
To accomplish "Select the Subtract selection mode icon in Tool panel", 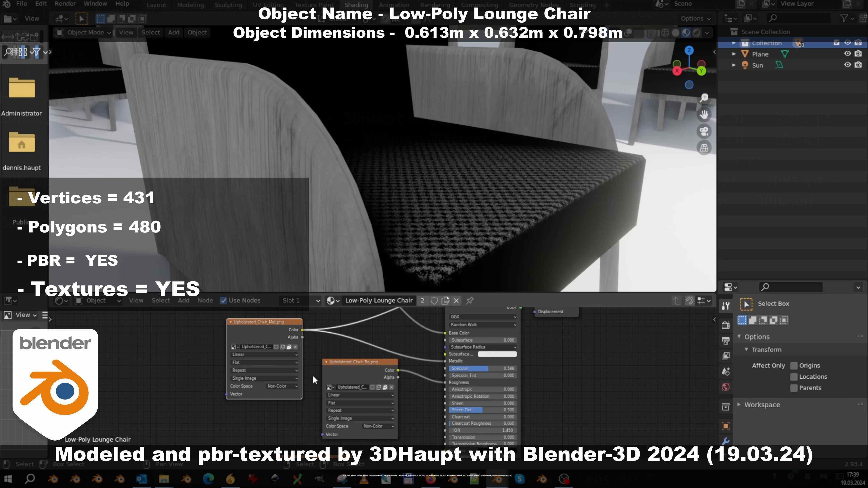I will coord(763,320).
